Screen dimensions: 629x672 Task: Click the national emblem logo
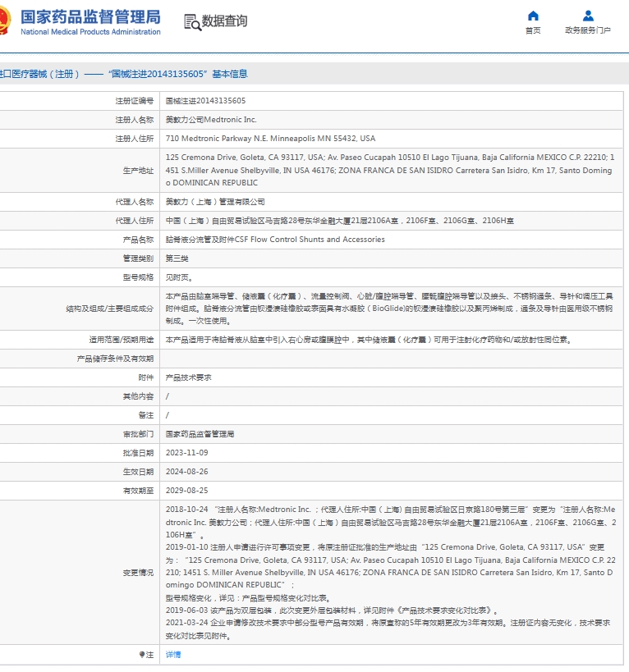5,21
